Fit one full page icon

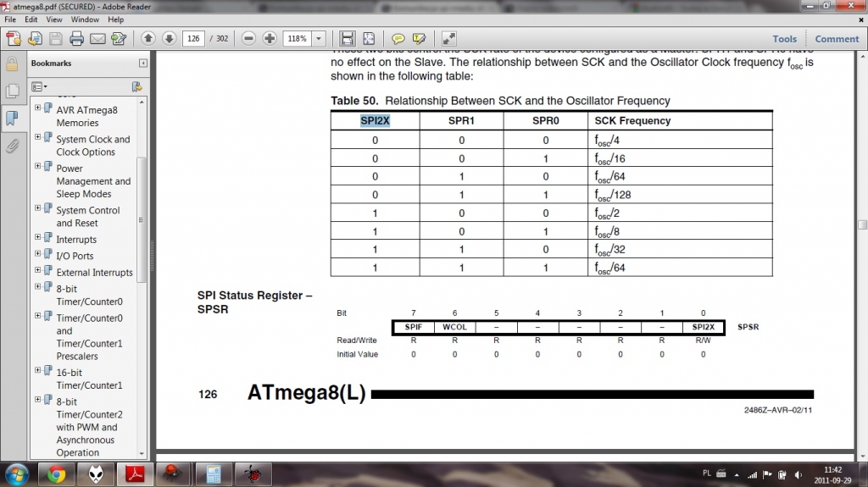tap(369, 39)
